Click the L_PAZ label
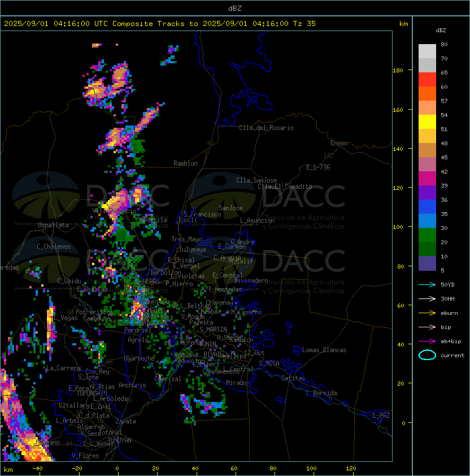 (381, 416)
